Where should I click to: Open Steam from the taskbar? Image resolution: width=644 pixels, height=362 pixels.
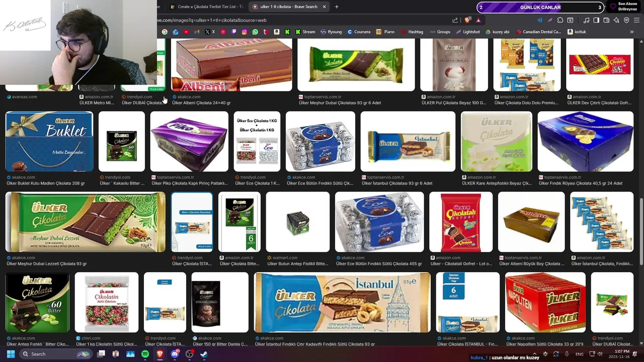[204, 354]
